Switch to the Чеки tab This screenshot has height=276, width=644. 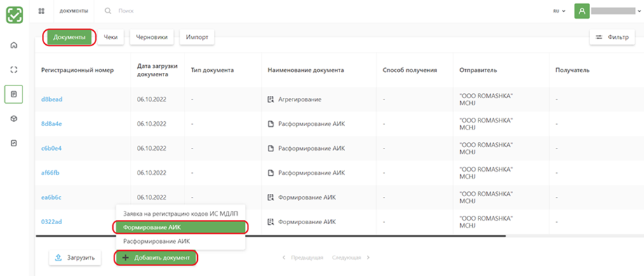coord(111,37)
